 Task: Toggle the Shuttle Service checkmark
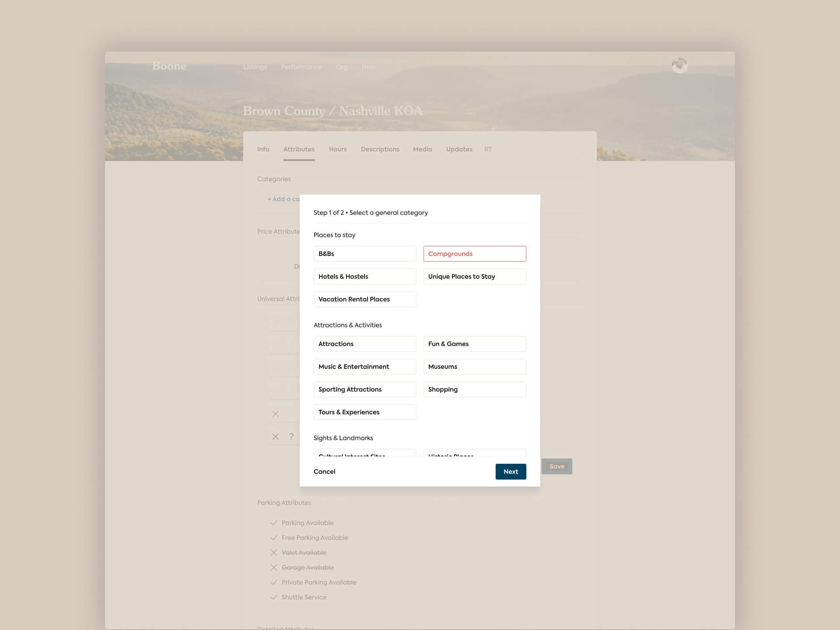274,597
